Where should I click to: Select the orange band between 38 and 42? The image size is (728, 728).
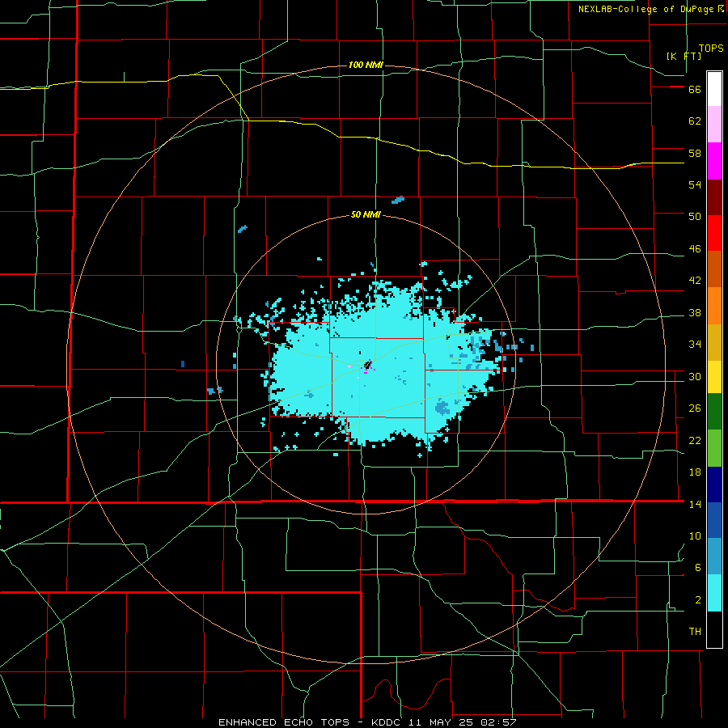[x=714, y=305]
